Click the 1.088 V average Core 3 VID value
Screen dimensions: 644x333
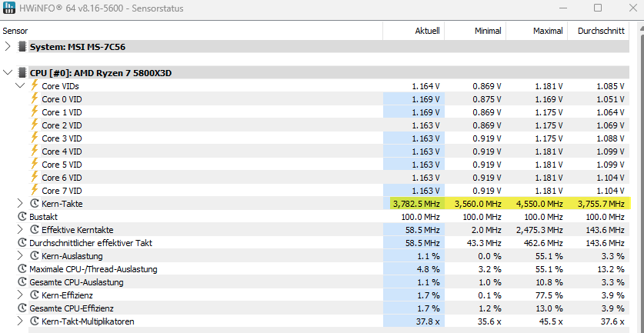click(x=610, y=138)
